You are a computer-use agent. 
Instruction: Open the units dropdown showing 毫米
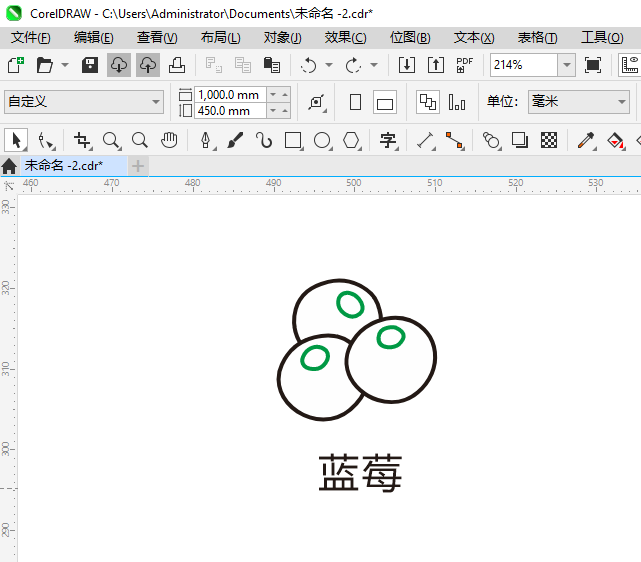620,102
